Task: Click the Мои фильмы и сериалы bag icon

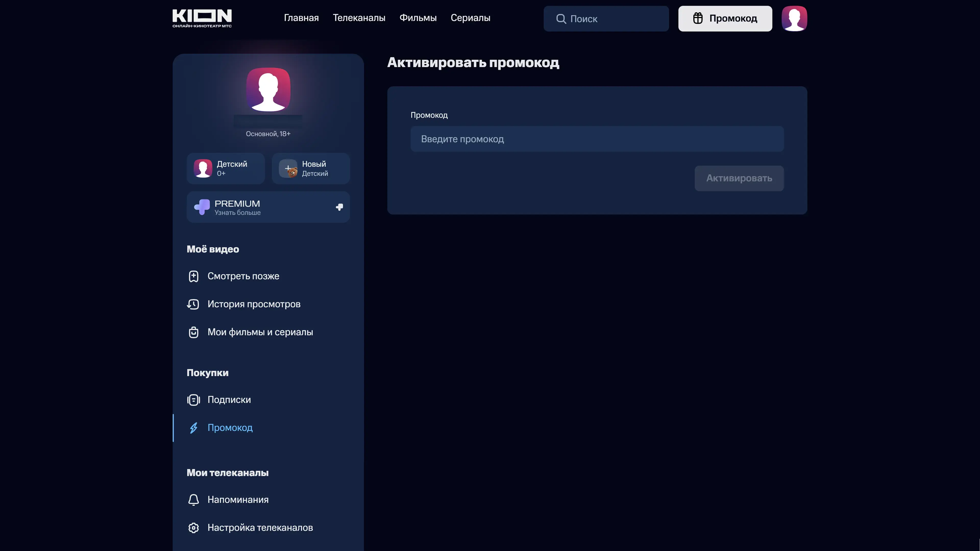Action: [193, 332]
